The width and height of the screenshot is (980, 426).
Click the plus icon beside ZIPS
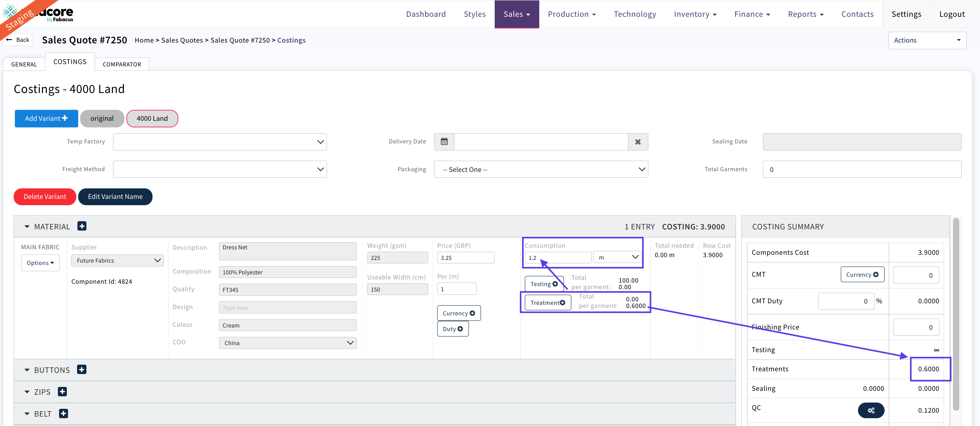pyautogui.click(x=63, y=392)
